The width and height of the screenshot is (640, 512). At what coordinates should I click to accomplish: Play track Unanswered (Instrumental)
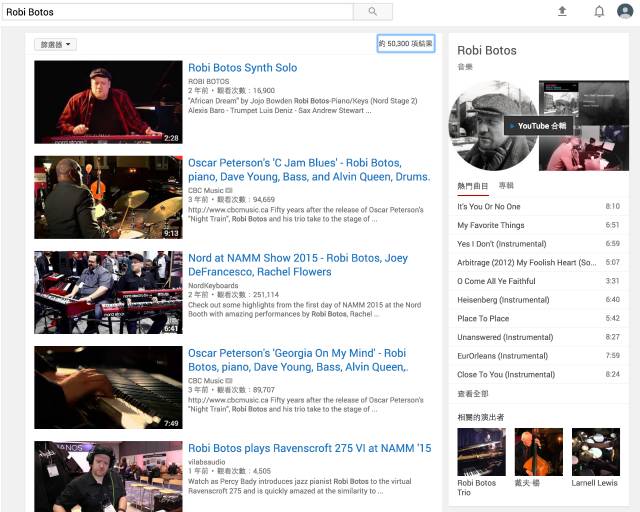(x=538, y=337)
